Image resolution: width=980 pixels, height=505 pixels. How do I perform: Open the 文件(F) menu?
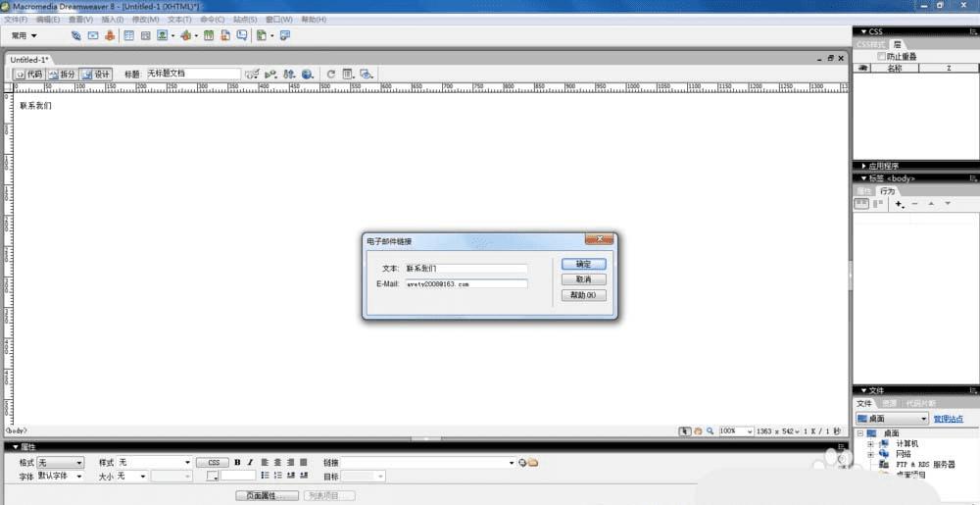pos(16,20)
